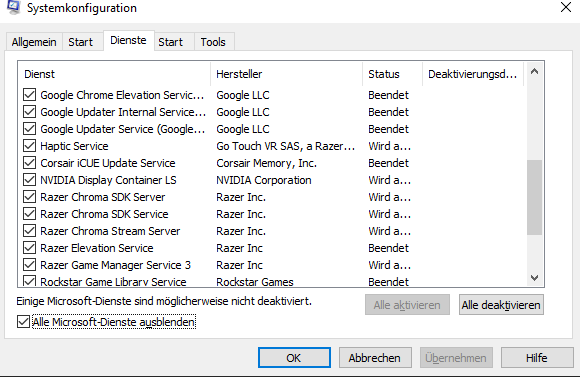Disable the Haptic Service checkbox
This screenshot has height=377, width=580.
[30, 146]
